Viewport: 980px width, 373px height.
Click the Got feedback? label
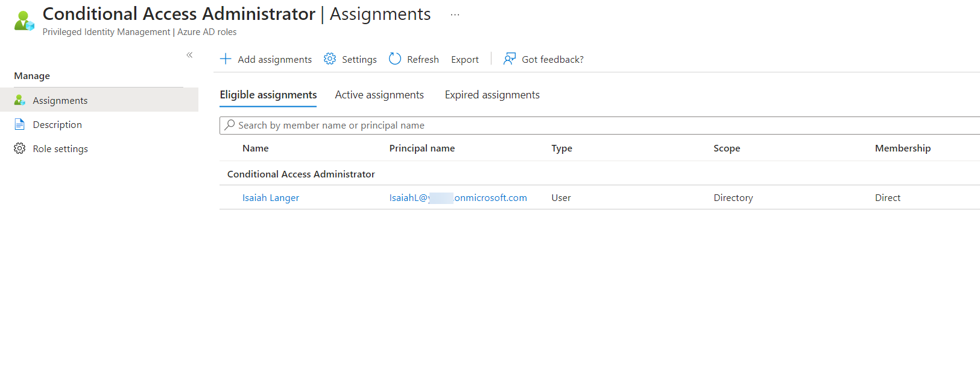point(552,59)
